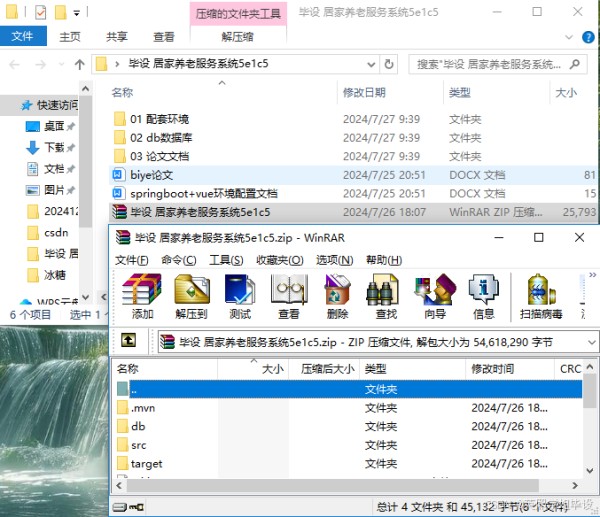Open Explorer Share (共享) ribbon tab
This screenshot has height=517, width=600.
pos(117,37)
